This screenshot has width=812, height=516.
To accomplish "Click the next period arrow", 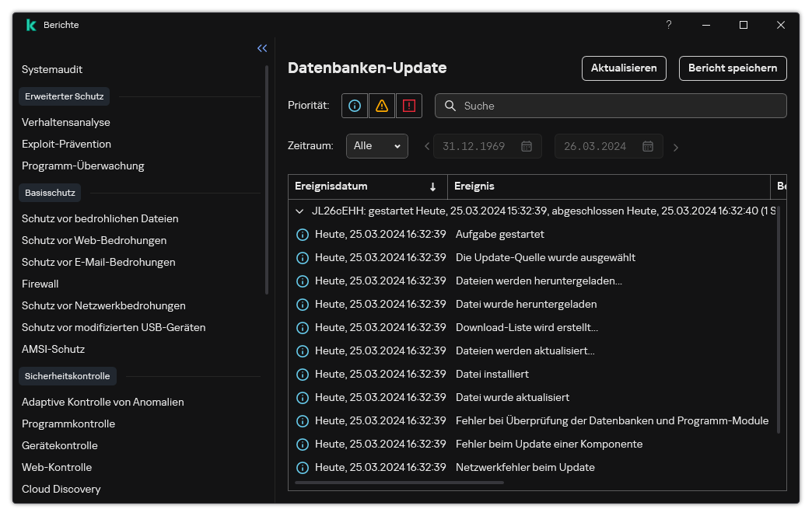I will [675, 147].
